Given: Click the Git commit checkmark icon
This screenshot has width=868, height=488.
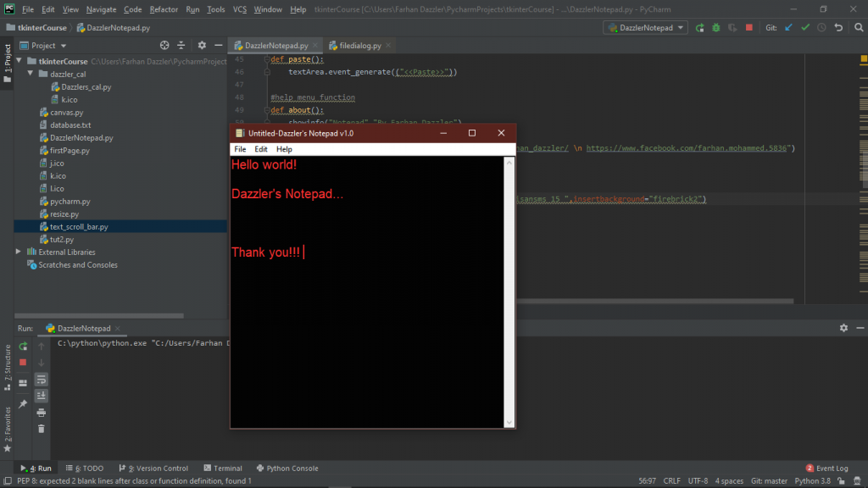Looking at the screenshot, I should 805,28.
